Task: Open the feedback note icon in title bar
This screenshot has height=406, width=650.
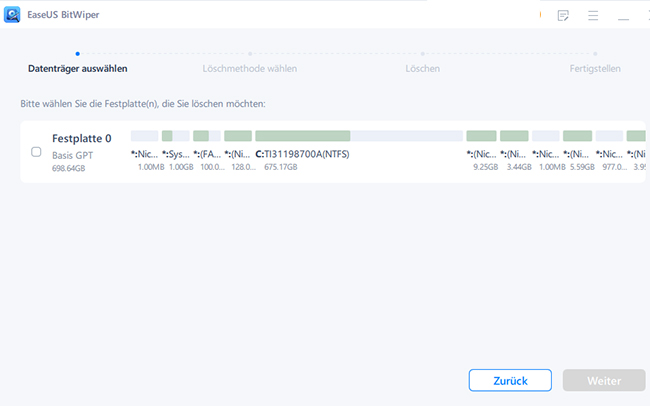Action: tap(563, 16)
